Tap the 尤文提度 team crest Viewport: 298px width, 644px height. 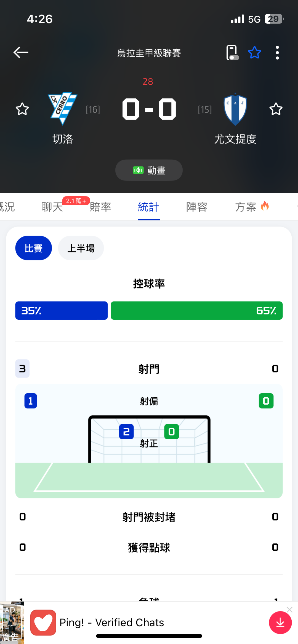(235, 109)
